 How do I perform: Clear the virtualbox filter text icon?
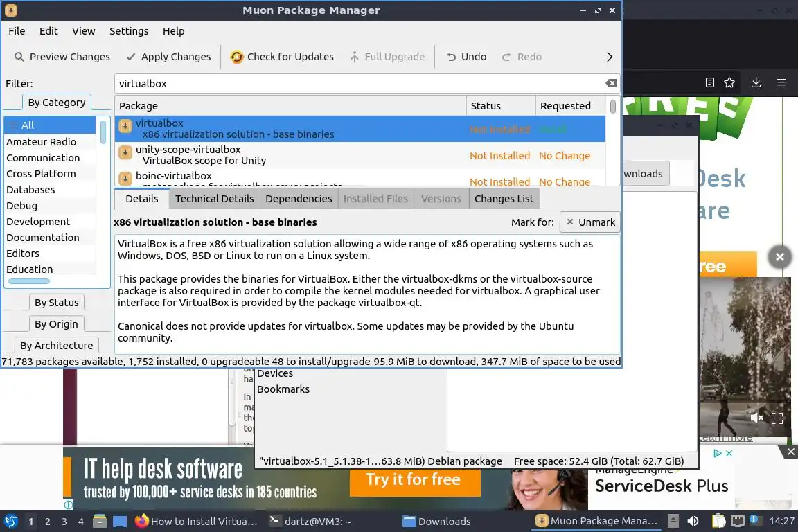[x=611, y=83]
